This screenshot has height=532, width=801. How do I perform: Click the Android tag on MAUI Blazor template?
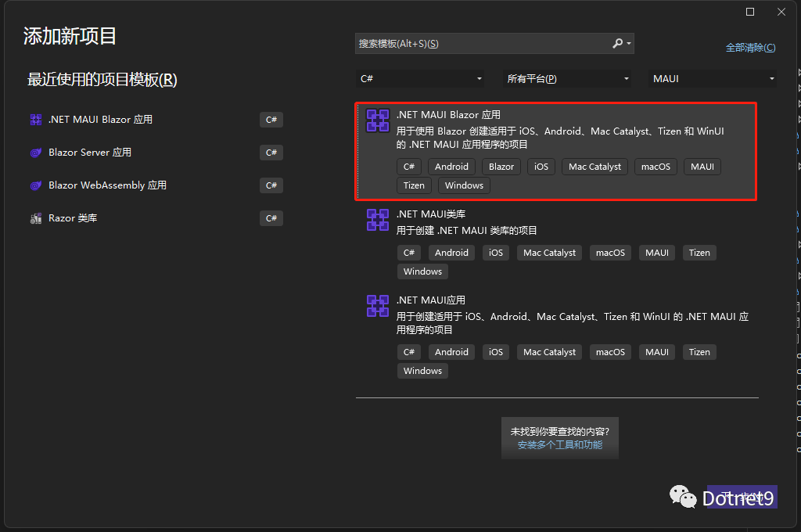(451, 167)
